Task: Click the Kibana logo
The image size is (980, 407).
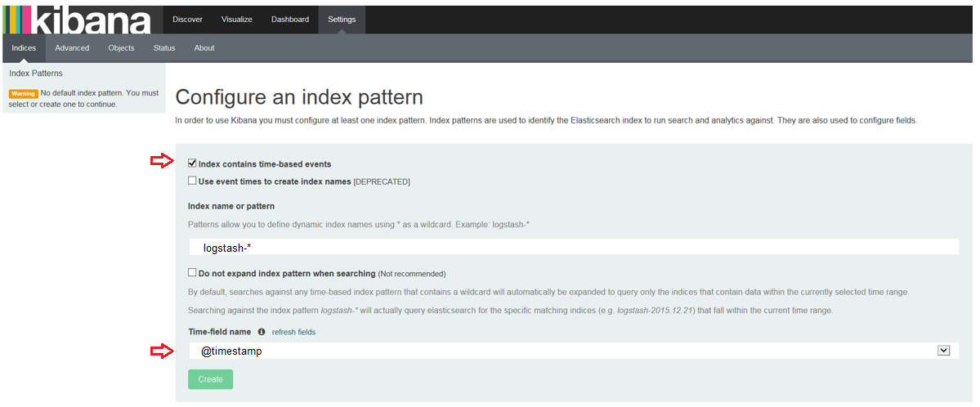Action: point(77,20)
